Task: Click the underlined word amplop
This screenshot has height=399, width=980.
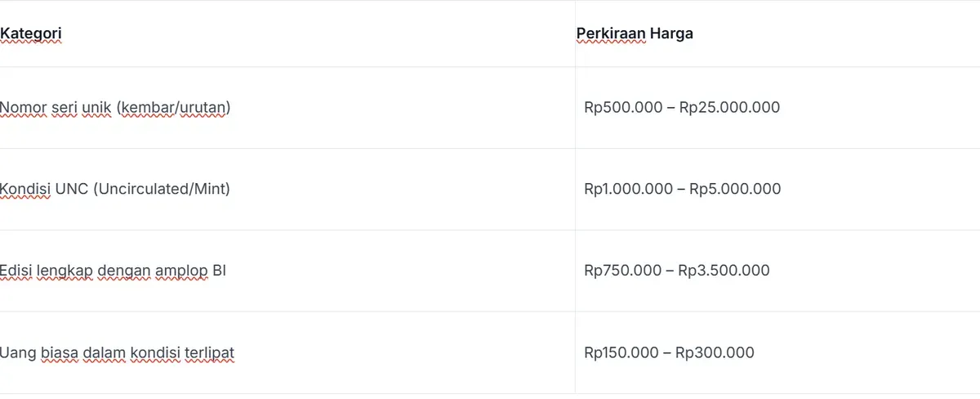Action: [x=182, y=271]
